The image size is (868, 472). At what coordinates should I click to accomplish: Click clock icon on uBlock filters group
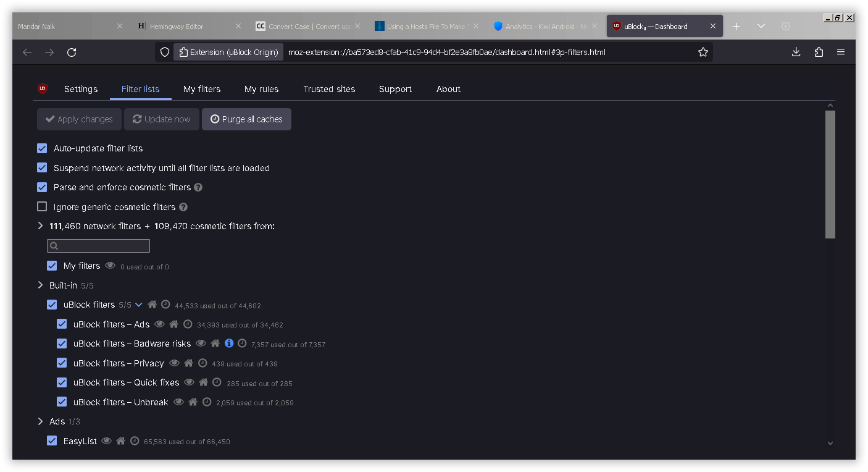[165, 305]
